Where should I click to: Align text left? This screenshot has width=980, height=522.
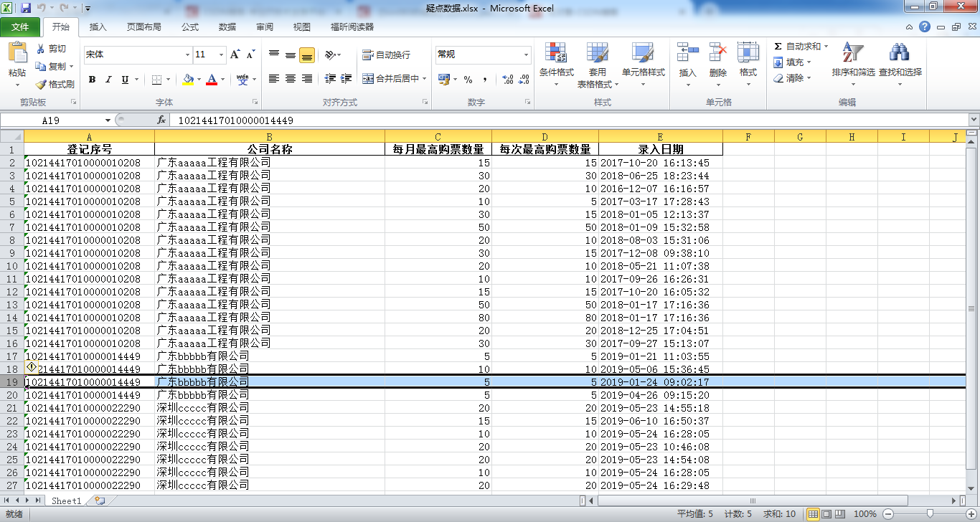coord(274,79)
